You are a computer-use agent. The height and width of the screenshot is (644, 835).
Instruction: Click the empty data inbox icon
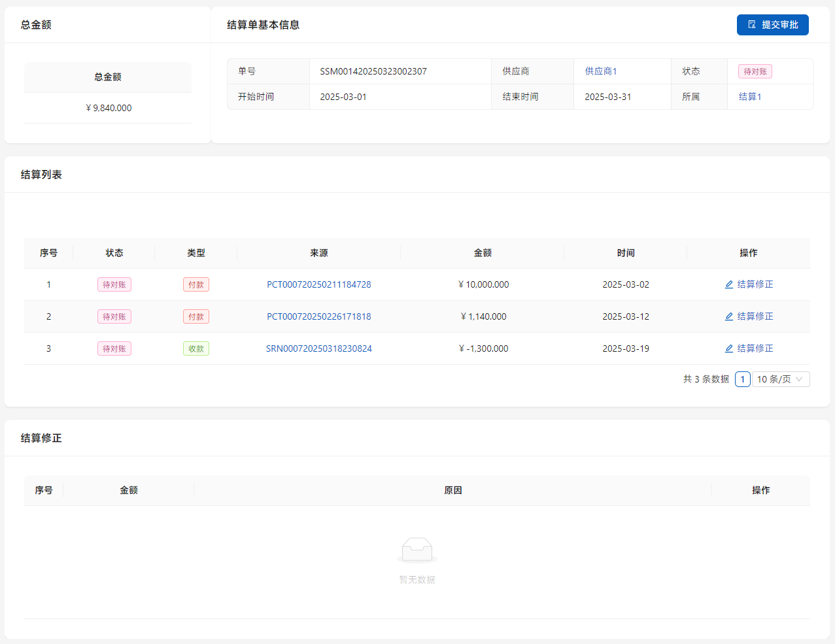coord(417,551)
